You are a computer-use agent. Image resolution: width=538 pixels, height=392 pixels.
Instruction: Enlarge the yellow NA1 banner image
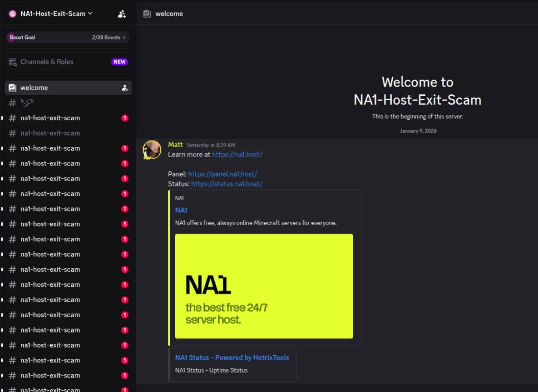coord(264,286)
